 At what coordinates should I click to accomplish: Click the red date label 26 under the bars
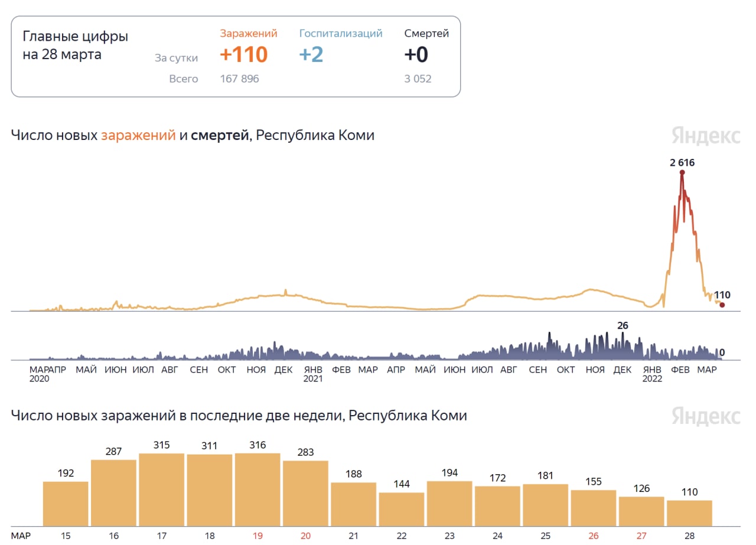coord(594,536)
